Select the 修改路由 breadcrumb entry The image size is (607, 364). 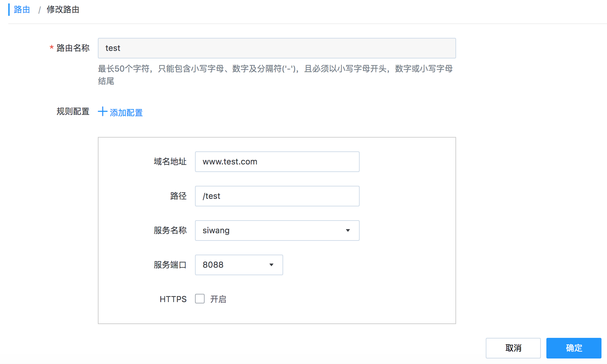62,9
